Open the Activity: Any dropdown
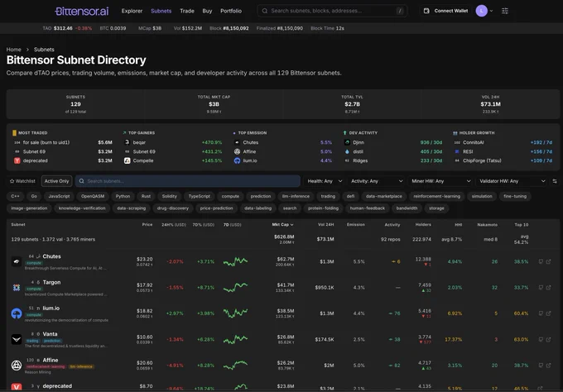Screen dimensions: 563x392 point(377,181)
